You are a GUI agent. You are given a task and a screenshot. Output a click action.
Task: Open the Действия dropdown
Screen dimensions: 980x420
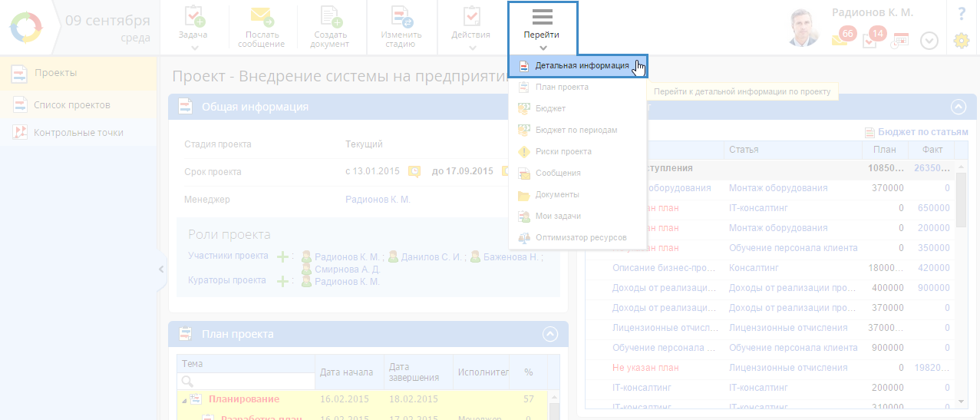pyautogui.click(x=471, y=27)
